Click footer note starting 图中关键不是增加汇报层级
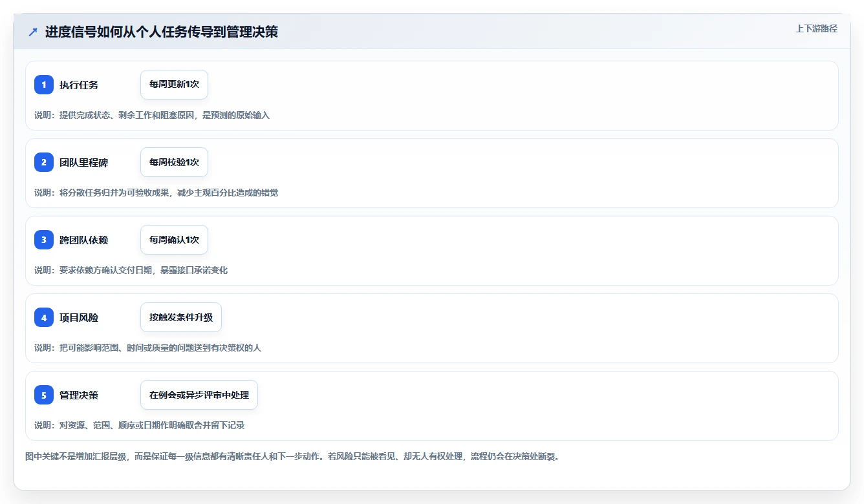Screen dimensions: 864x504 coord(292,456)
